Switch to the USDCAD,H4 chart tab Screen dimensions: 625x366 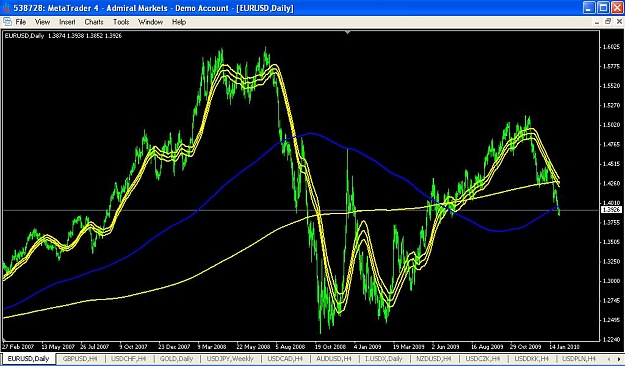point(285,358)
